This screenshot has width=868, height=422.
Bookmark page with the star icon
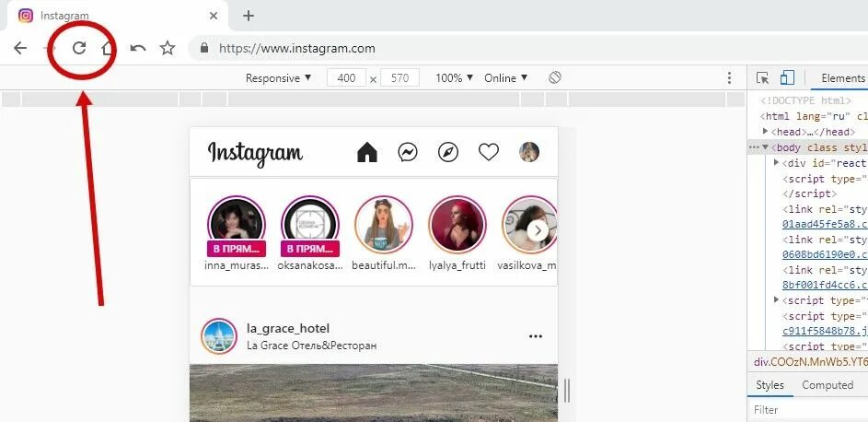[168, 48]
